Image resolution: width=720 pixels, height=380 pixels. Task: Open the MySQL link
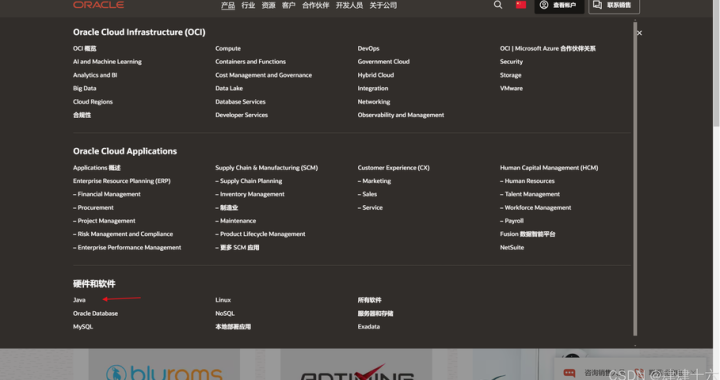tap(83, 327)
